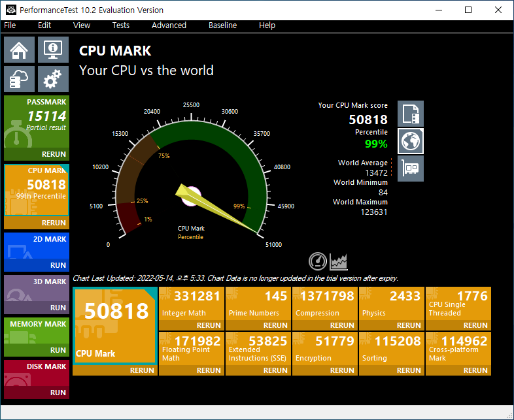
Task: Open the Tests menu
Action: click(120, 25)
